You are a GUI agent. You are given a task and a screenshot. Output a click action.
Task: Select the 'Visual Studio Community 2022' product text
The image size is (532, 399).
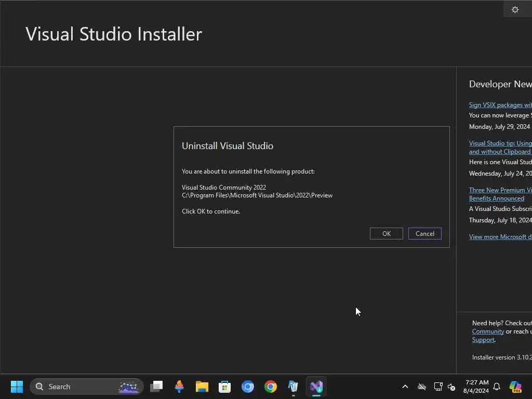click(x=223, y=187)
